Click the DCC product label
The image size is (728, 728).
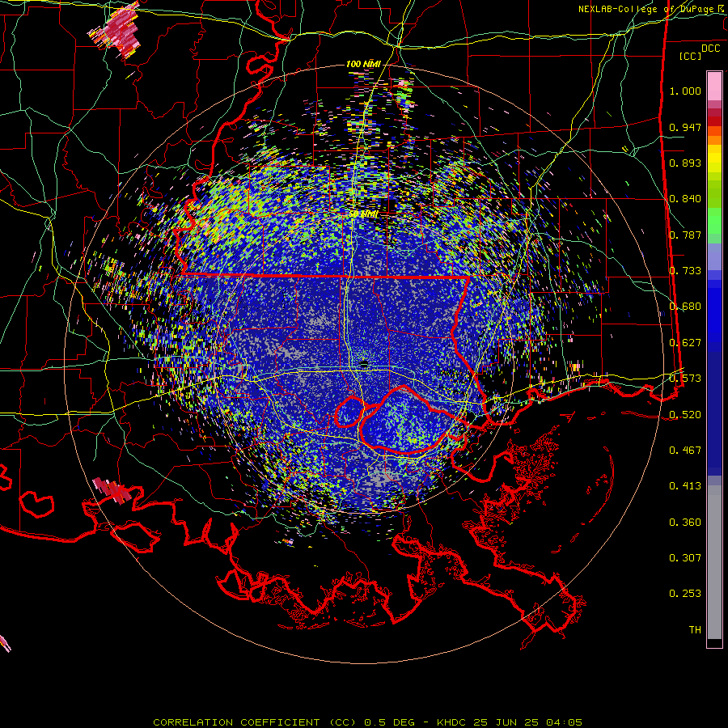pyautogui.click(x=710, y=48)
